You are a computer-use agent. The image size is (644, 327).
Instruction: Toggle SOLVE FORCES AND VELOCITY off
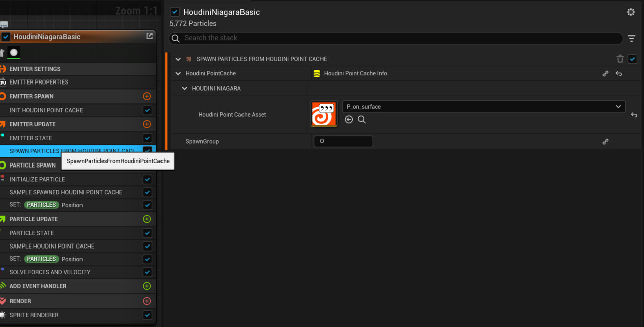(x=147, y=272)
